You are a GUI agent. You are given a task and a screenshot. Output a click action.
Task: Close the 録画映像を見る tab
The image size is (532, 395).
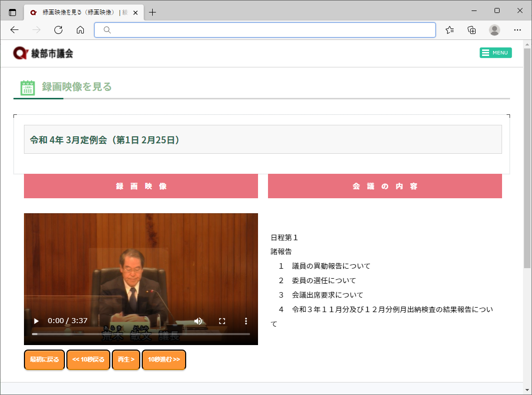point(135,12)
